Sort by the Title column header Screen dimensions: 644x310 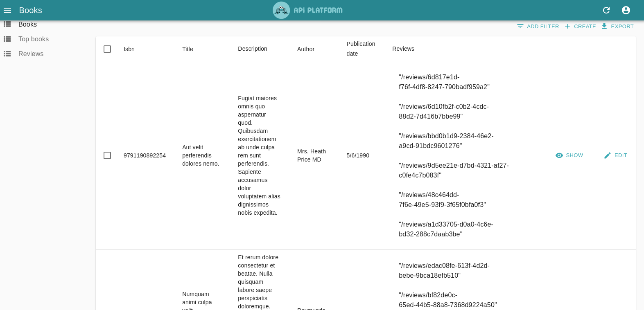pyautogui.click(x=188, y=49)
